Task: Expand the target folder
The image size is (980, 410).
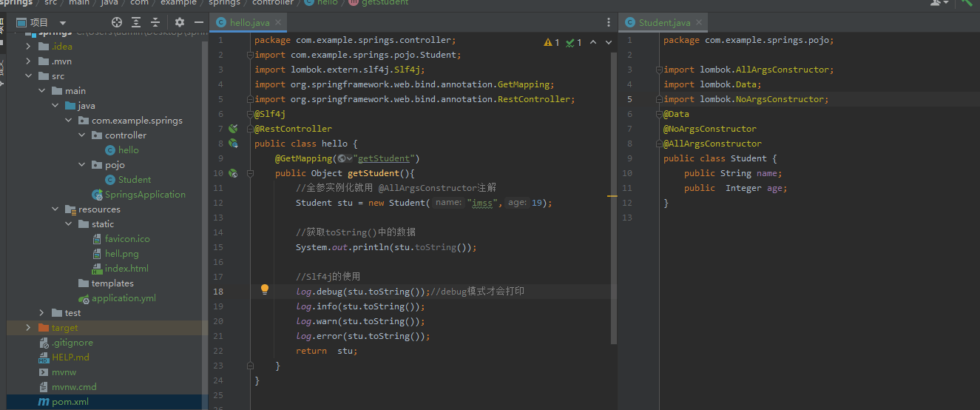Action: pyautogui.click(x=29, y=328)
